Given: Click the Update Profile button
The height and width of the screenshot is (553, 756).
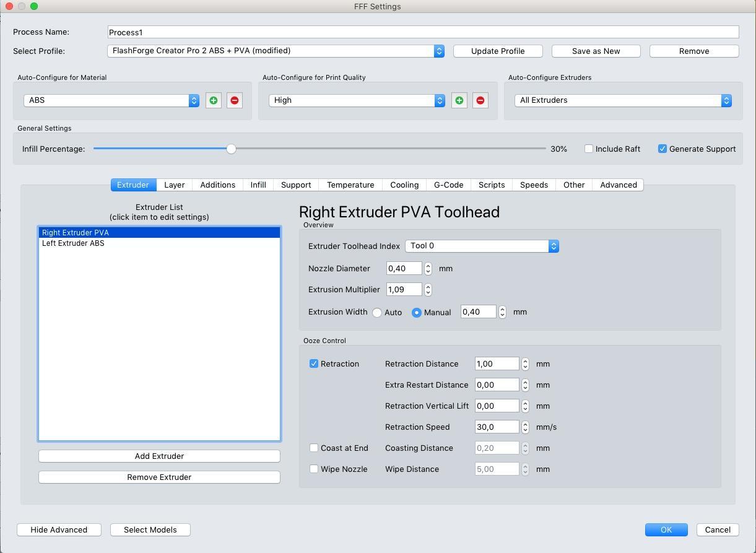Looking at the screenshot, I should click(498, 51).
